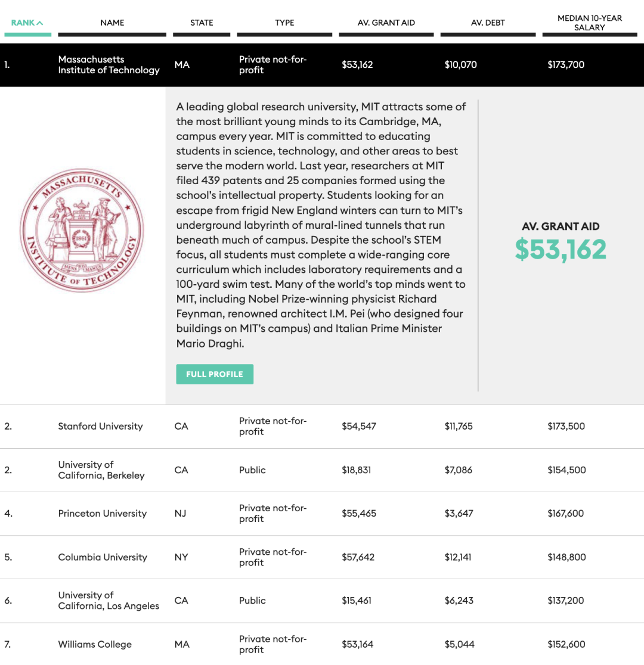Sort table by STATE column
This screenshot has height=665, width=644.
pos(202,23)
